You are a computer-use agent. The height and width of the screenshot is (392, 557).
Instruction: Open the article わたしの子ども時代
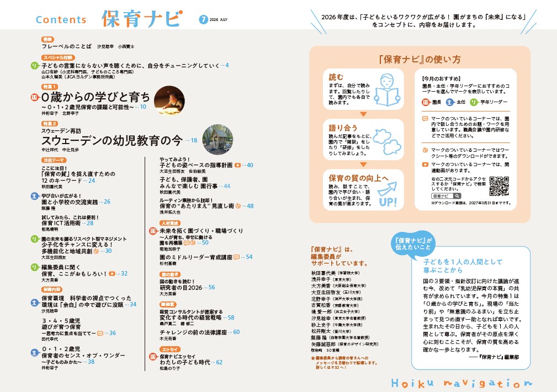click(x=185, y=363)
